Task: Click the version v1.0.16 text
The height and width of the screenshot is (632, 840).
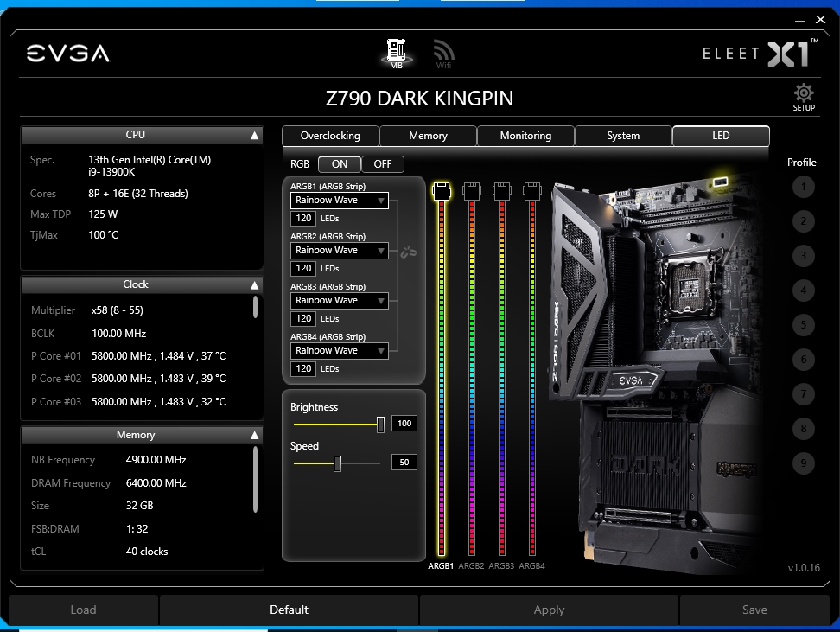Action: tap(804, 568)
